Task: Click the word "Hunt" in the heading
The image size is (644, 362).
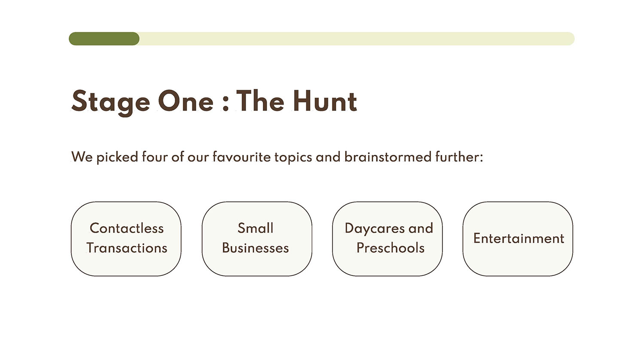Action: [325, 102]
